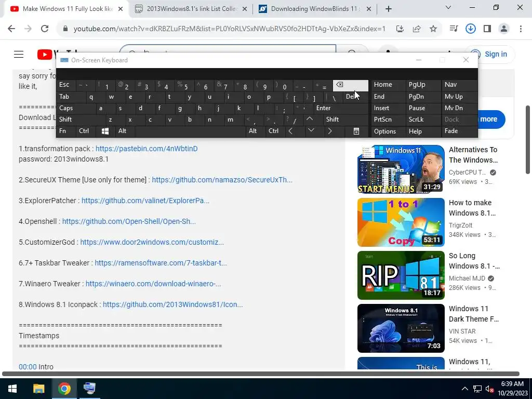Click the network tray icon
Viewport: 532px width, 399px height.
tap(477, 389)
